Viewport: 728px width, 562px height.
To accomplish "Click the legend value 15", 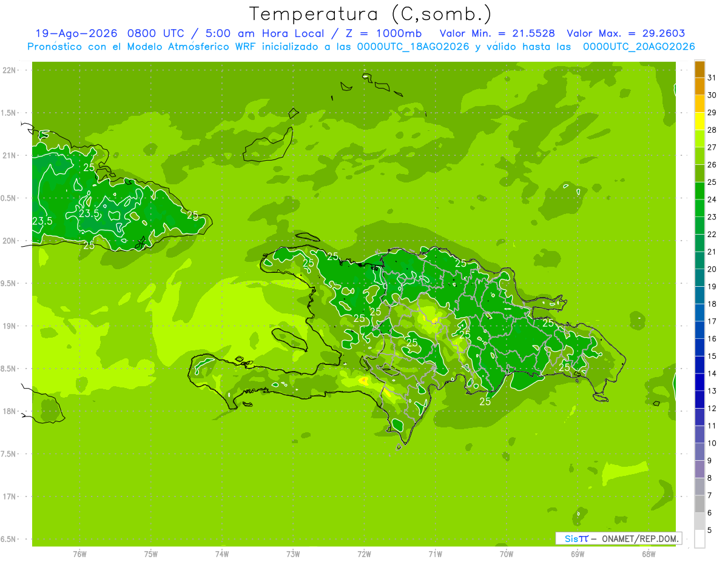I will (712, 356).
